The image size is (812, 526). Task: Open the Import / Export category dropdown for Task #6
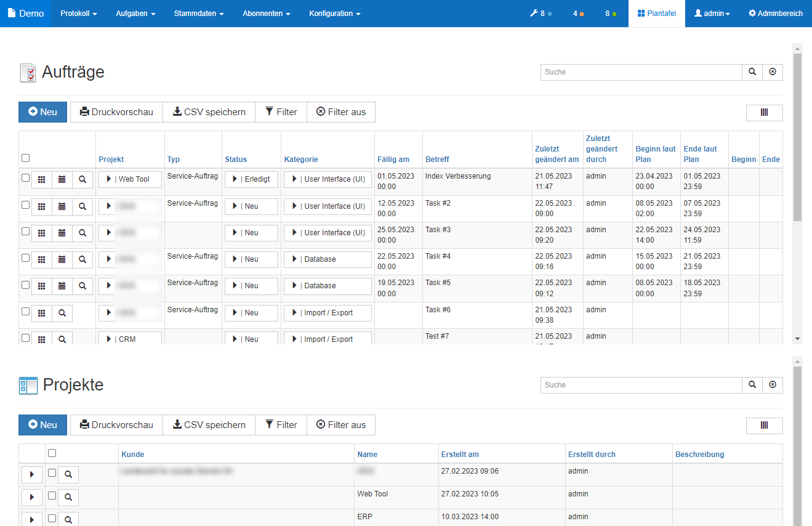click(x=328, y=313)
